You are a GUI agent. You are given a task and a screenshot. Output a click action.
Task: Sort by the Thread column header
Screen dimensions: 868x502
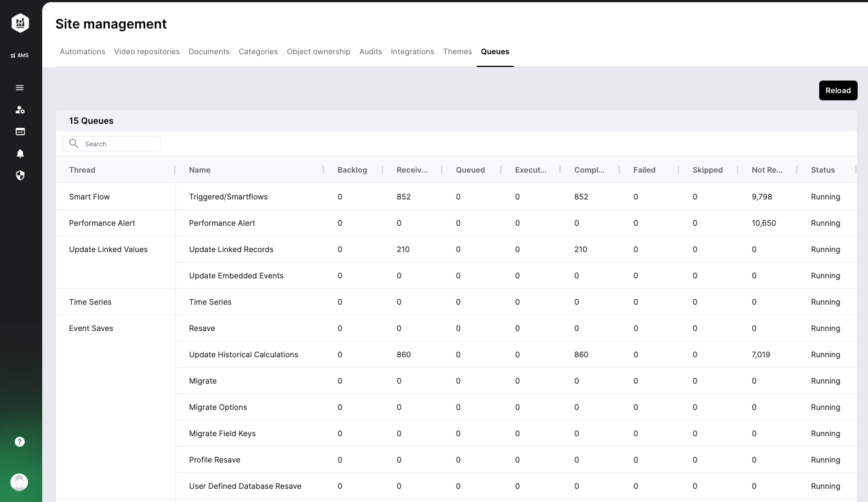coord(82,170)
